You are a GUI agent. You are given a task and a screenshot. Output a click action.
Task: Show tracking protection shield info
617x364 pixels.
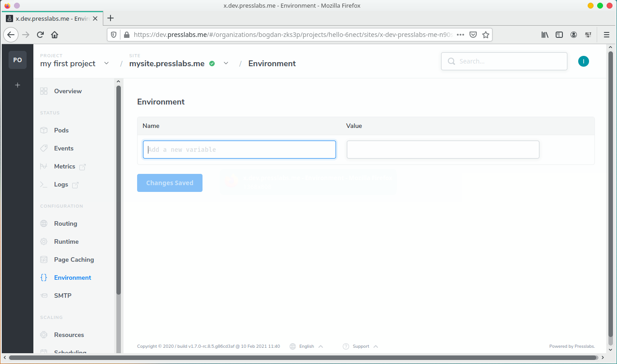pyautogui.click(x=114, y=35)
